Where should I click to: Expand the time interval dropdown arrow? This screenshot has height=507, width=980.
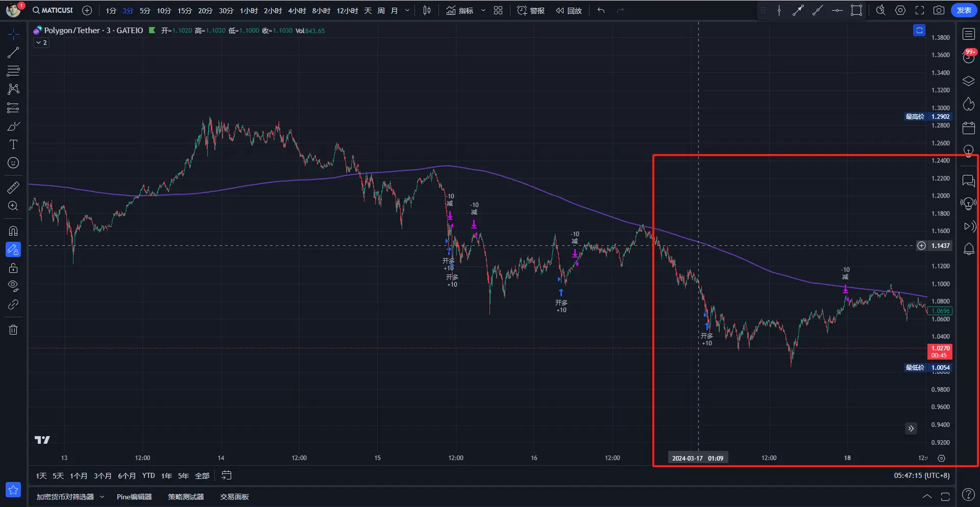tap(407, 11)
